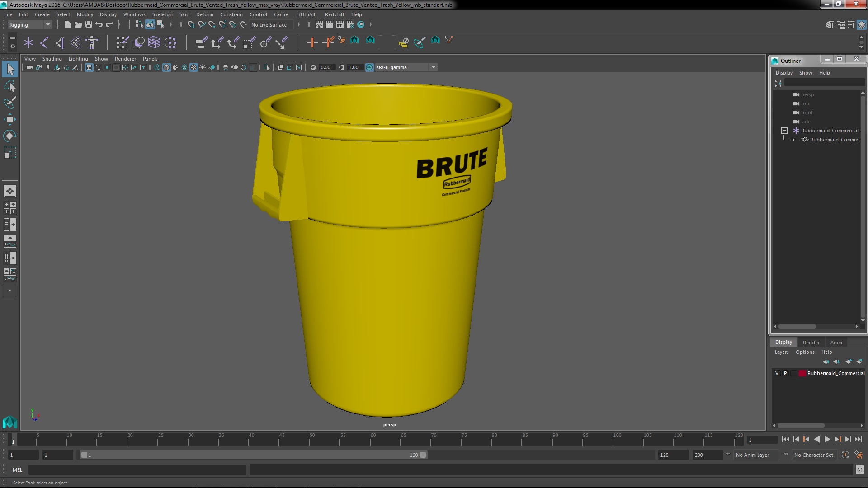The height and width of the screenshot is (488, 868).
Task: Select the Snap to points icon
Action: (211, 24)
